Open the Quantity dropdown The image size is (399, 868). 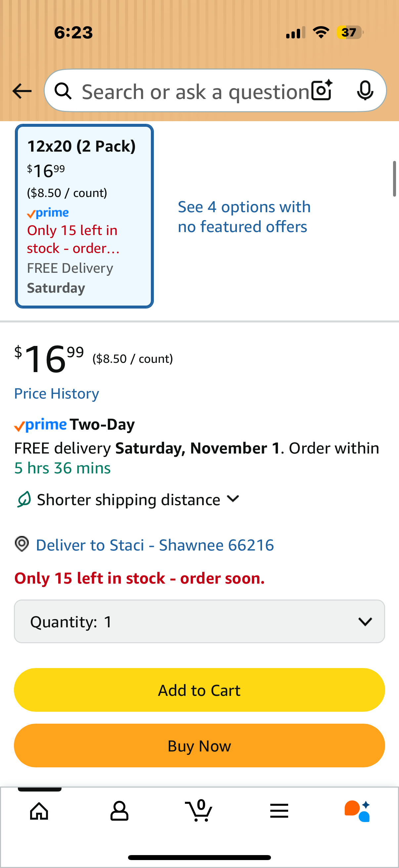coord(199,621)
